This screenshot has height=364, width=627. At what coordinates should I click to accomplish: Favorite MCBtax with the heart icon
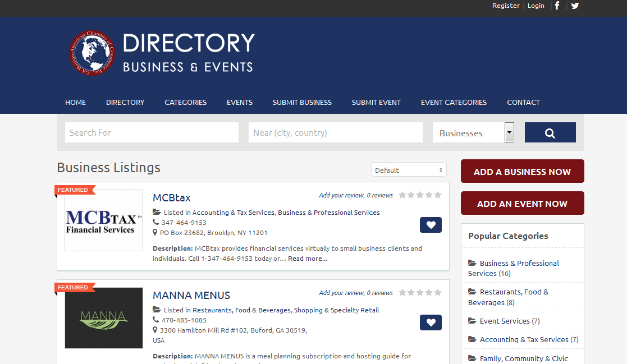(x=431, y=225)
